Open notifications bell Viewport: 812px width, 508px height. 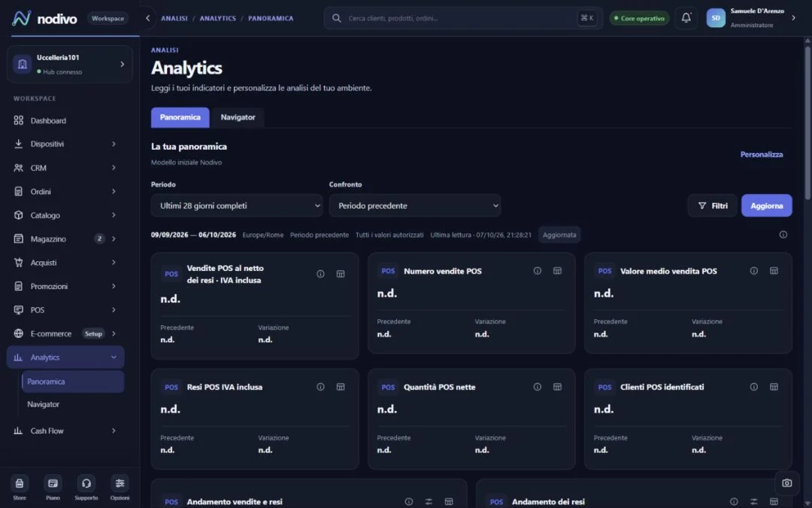[x=686, y=18]
